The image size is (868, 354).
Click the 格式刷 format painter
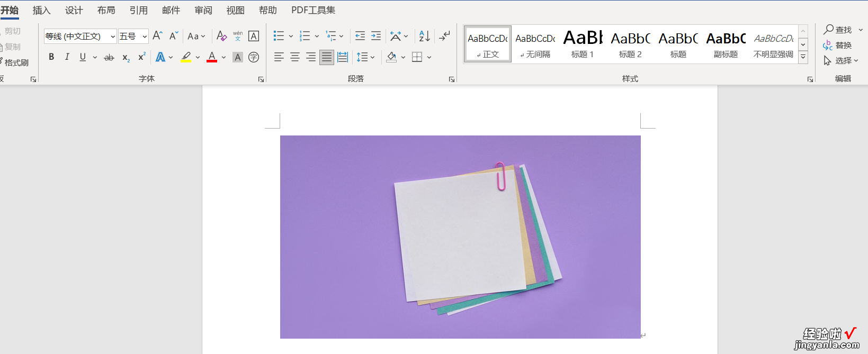point(14,62)
